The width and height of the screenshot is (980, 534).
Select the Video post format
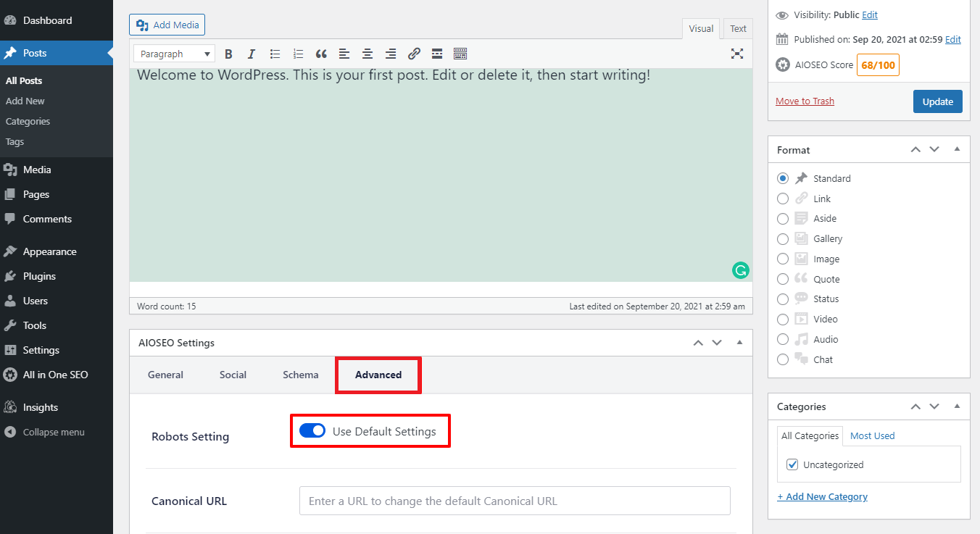tap(783, 319)
